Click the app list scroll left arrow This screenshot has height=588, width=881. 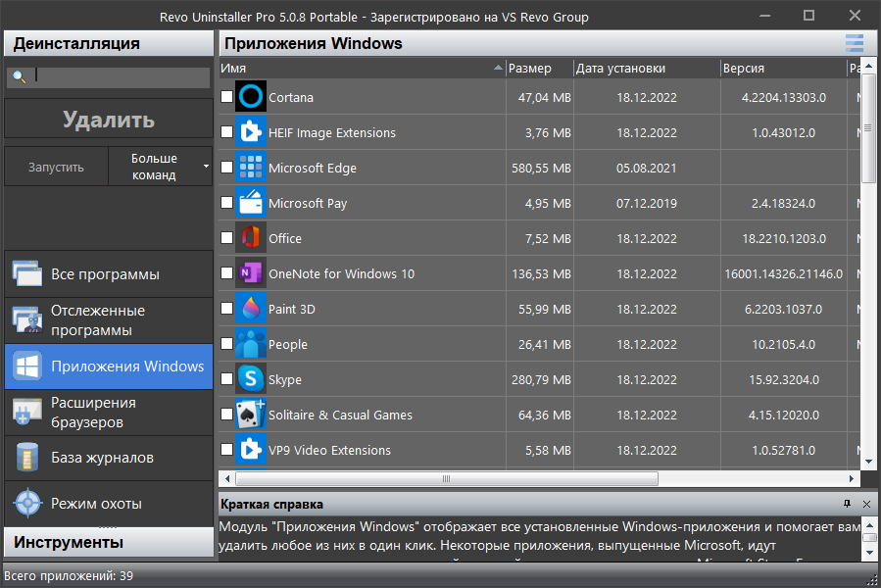[227, 479]
